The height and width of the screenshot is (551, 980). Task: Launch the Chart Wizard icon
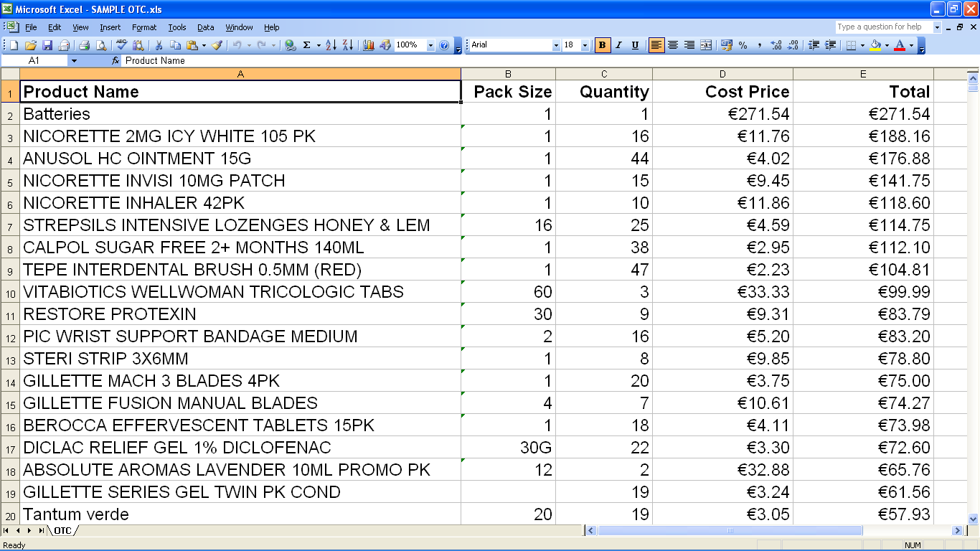pos(369,45)
